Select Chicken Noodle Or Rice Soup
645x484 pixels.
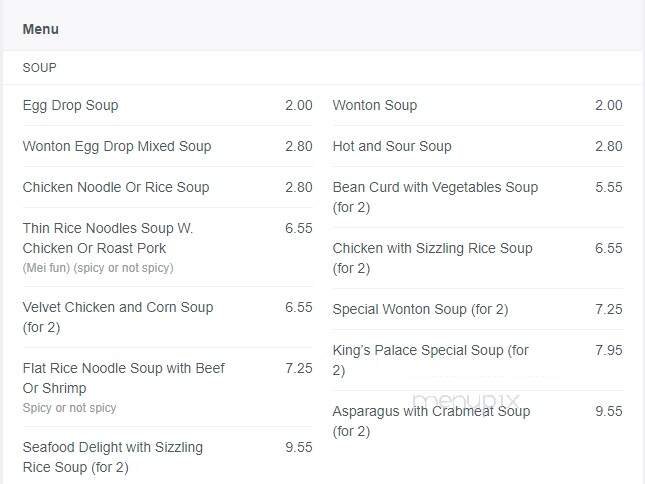click(116, 187)
